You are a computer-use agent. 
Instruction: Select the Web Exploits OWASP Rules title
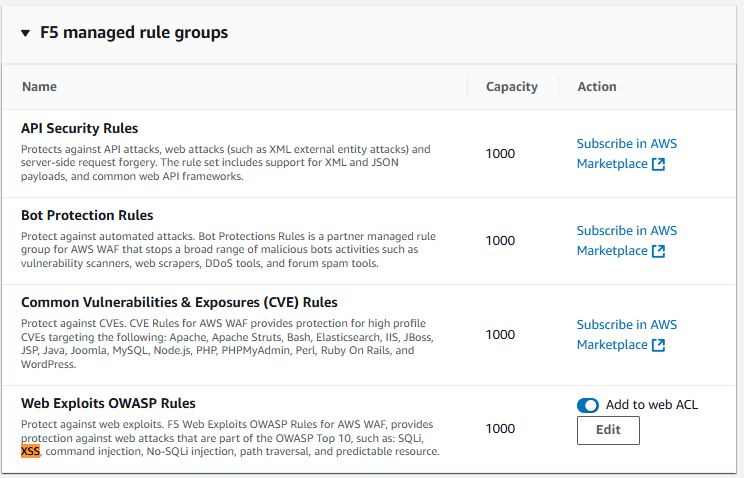pyautogui.click(x=108, y=403)
